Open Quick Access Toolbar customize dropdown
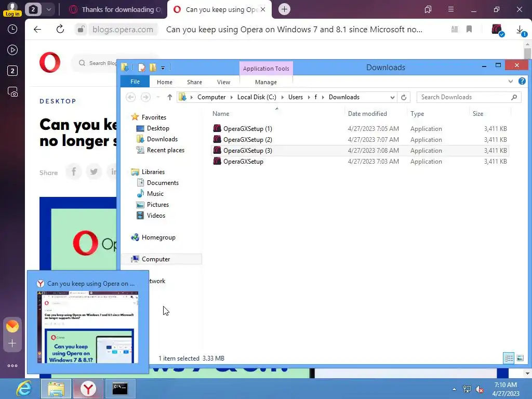 click(163, 68)
